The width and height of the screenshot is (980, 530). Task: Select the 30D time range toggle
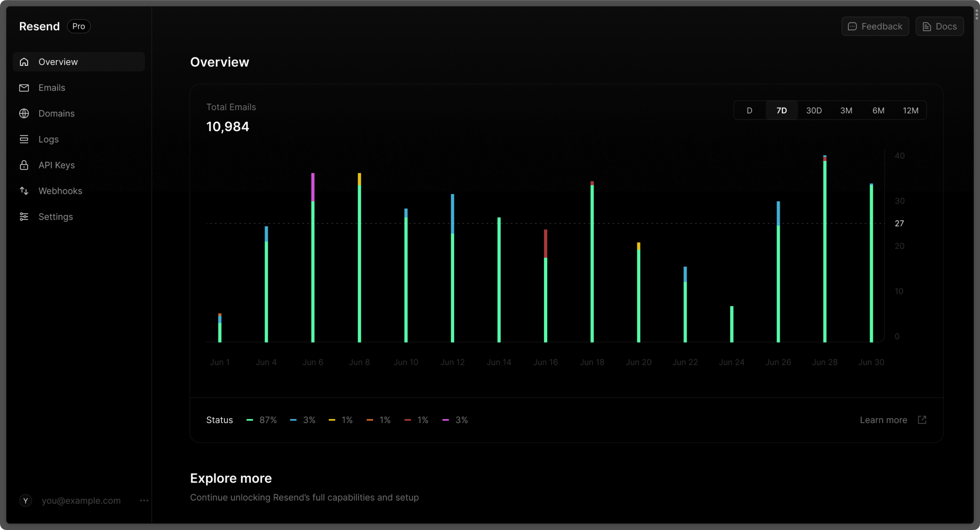click(x=814, y=110)
